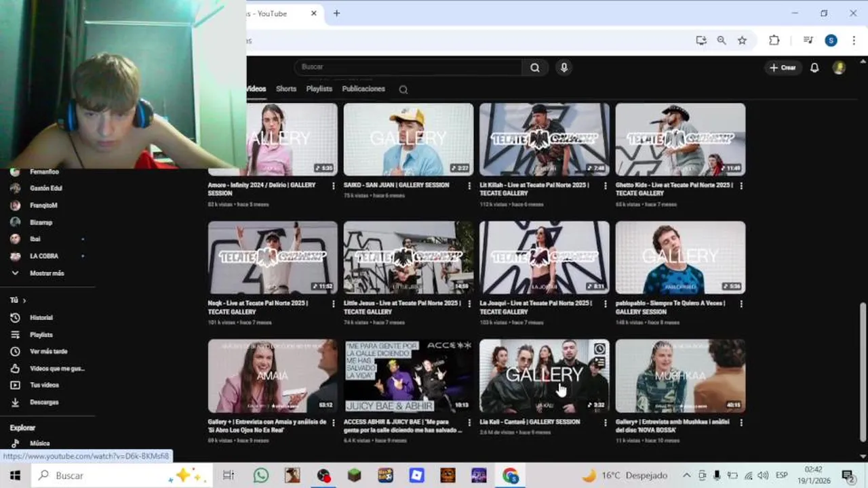Open options menu for Lit Killah video
Image resolution: width=868 pixels, height=488 pixels.
tap(605, 186)
